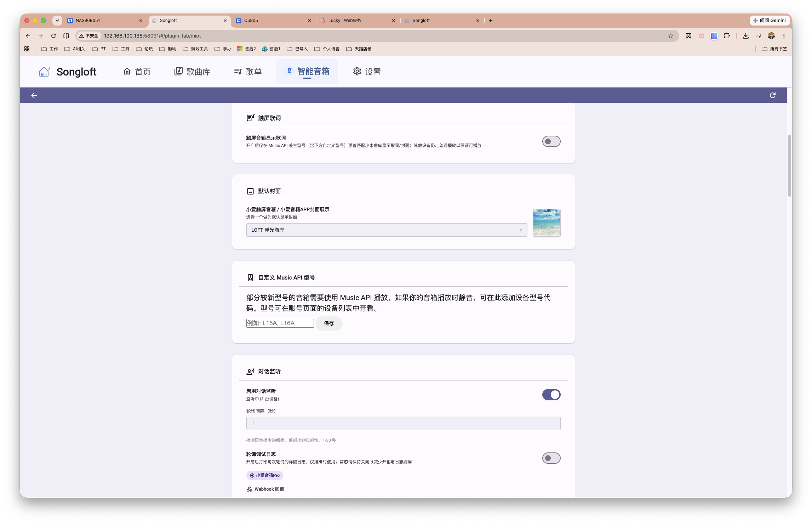Click the pink extension icon in toolbar

pos(701,36)
